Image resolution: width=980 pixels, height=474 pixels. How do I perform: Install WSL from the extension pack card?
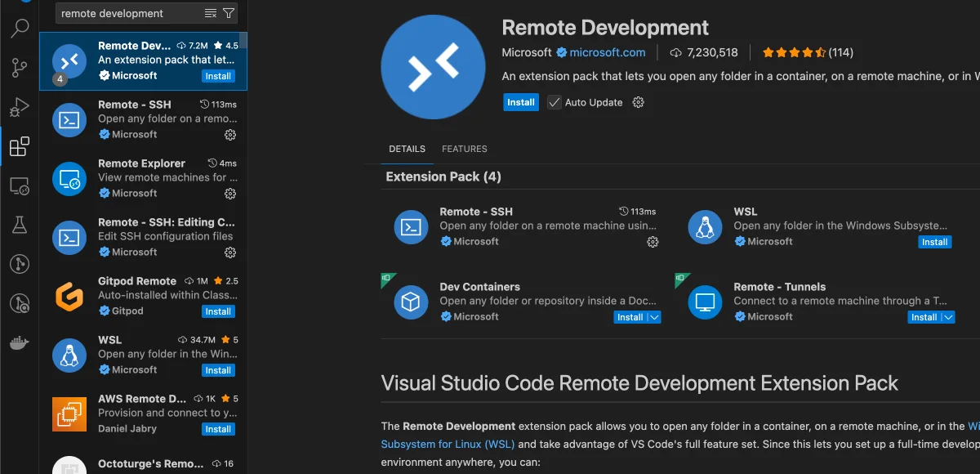(x=935, y=242)
